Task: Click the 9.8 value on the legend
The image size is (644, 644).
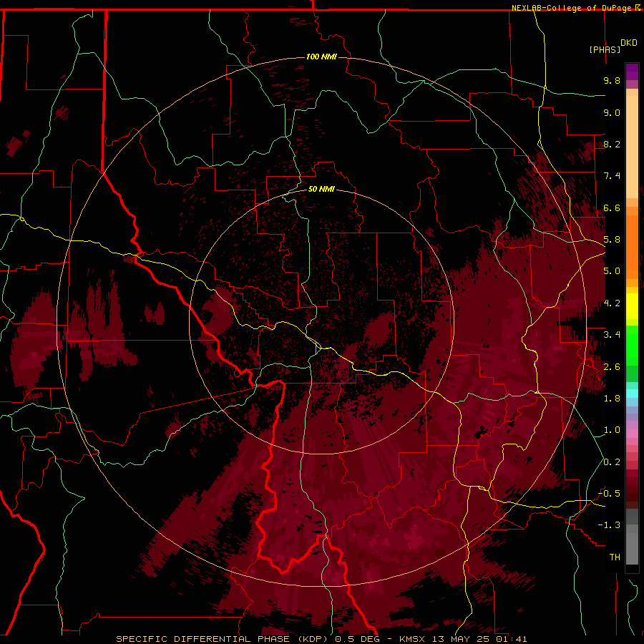Action: (612, 80)
